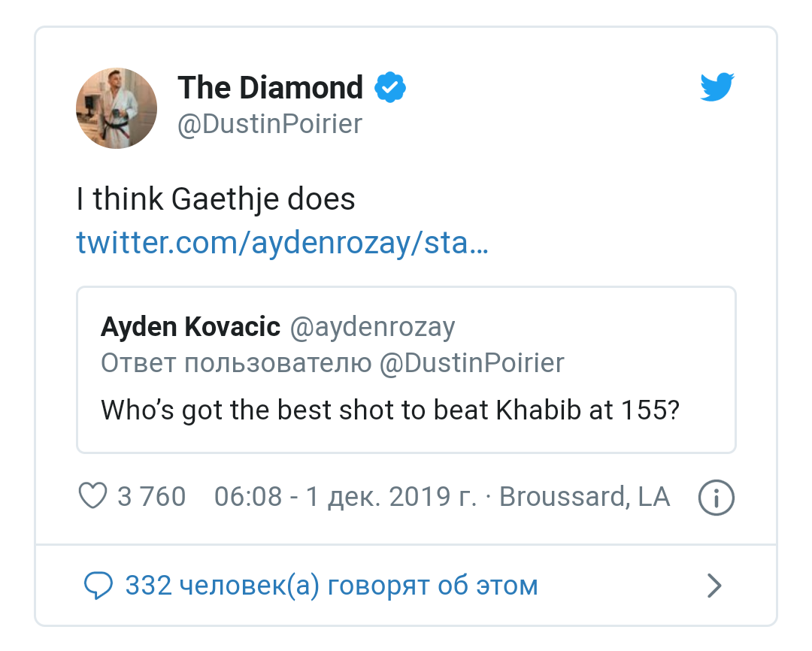The width and height of the screenshot is (812, 651).
Task: Click the speech bubble conversation icon
Action: coord(98,585)
